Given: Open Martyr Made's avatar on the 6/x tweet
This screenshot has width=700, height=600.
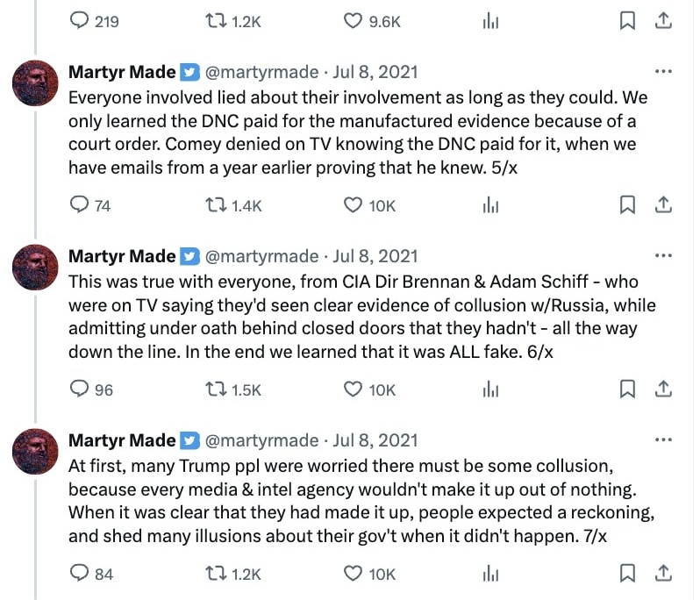Looking at the screenshot, I should (x=35, y=268).
